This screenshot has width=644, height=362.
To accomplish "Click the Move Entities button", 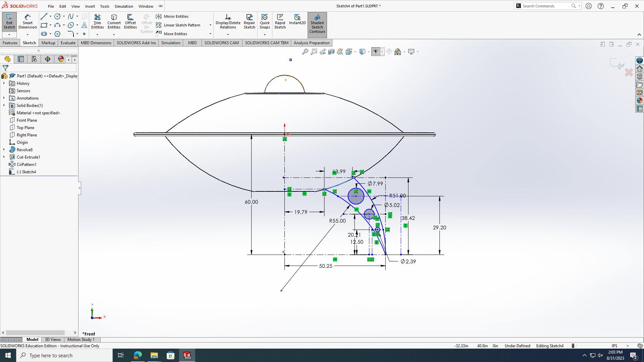I will tap(171, 34).
